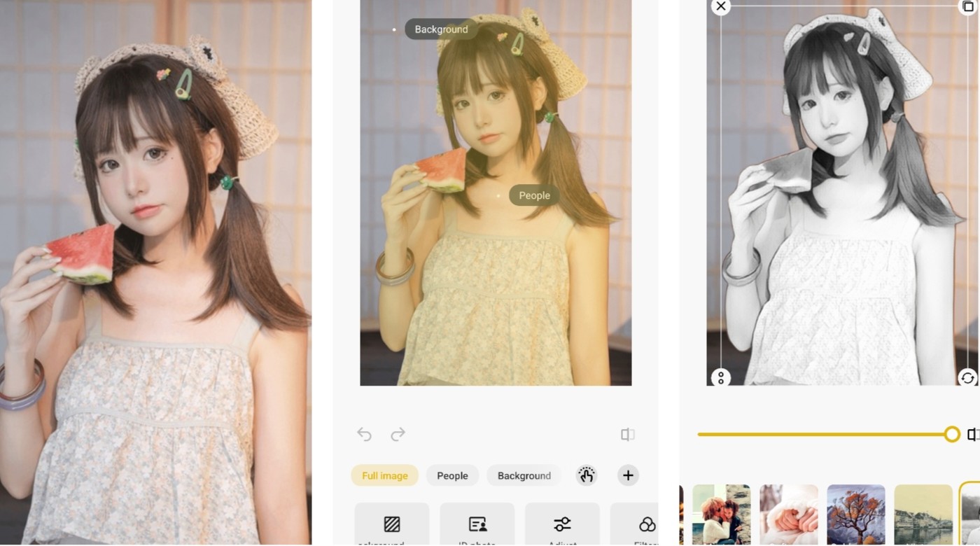Image resolution: width=980 pixels, height=546 pixels.
Task: Rotate the layer with bottom-right handle
Action: (x=967, y=378)
